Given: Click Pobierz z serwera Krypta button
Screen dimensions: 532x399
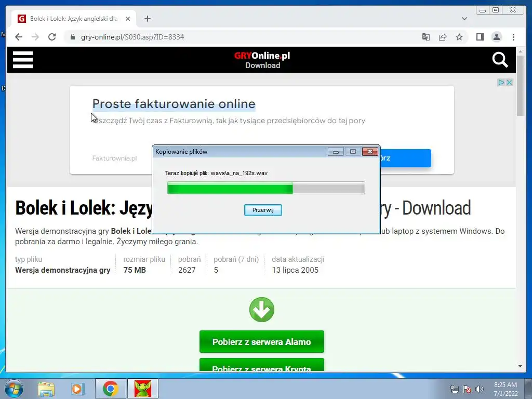Looking at the screenshot, I should point(262,365).
